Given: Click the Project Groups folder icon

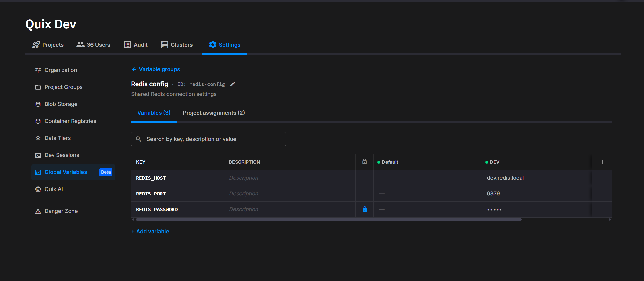Looking at the screenshot, I should point(38,87).
